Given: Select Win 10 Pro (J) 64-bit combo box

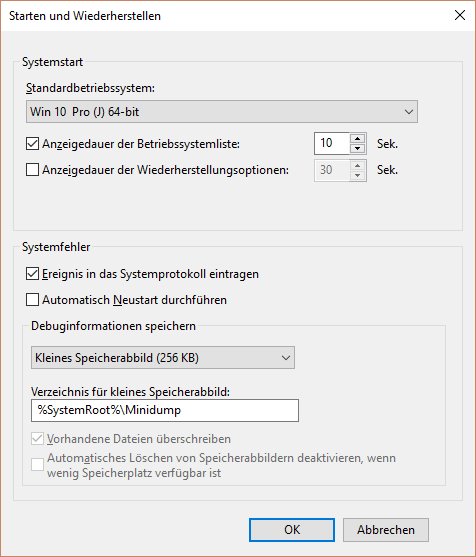Looking at the screenshot, I should tap(222, 112).
